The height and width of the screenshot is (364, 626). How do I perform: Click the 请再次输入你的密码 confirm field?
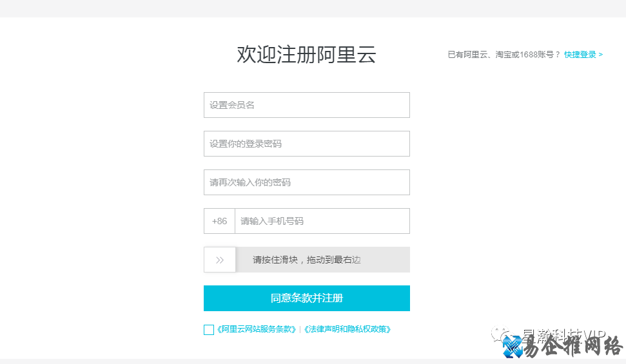coord(306,182)
